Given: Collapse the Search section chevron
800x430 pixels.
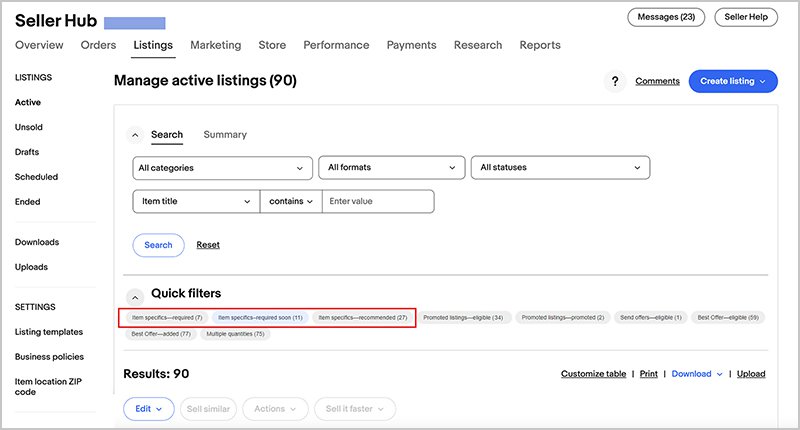Looking at the screenshot, I should coord(135,135).
